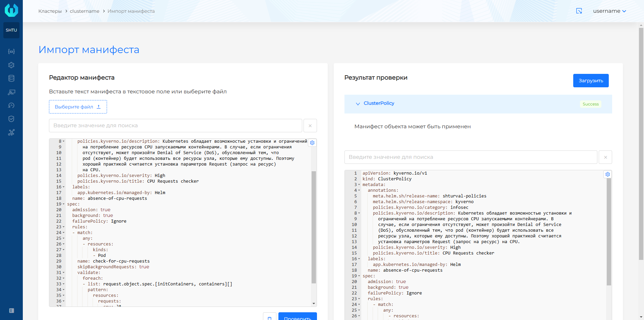Image resolution: width=644 pixels, height=320 pixels.
Task: Open the curly braces sidebar icon
Action: pyautogui.click(x=11, y=51)
